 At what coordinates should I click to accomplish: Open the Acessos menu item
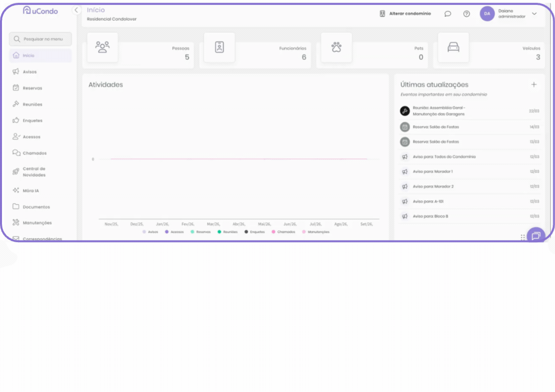click(41, 137)
